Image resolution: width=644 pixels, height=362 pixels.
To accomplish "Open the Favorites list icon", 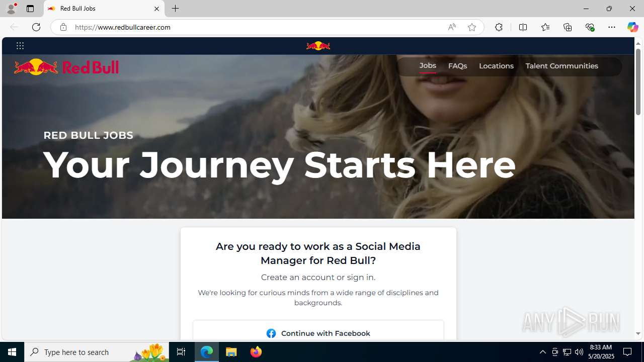I will tap(545, 27).
